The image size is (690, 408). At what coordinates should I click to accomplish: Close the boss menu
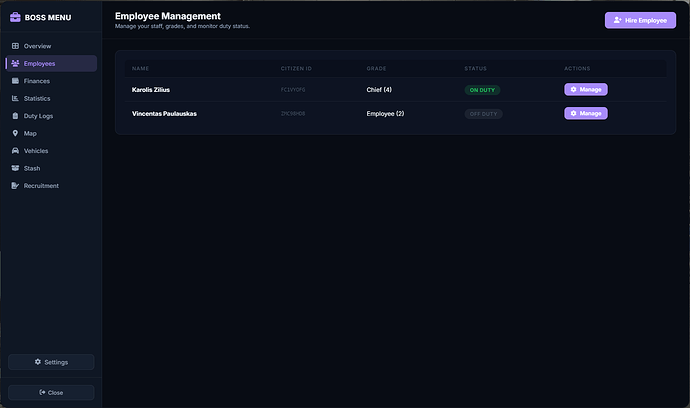[51, 392]
